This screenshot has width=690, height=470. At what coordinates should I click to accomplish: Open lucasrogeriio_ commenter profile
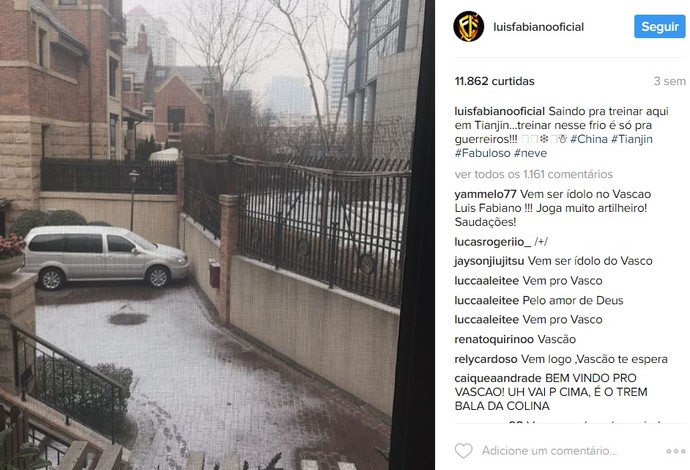[x=493, y=242]
